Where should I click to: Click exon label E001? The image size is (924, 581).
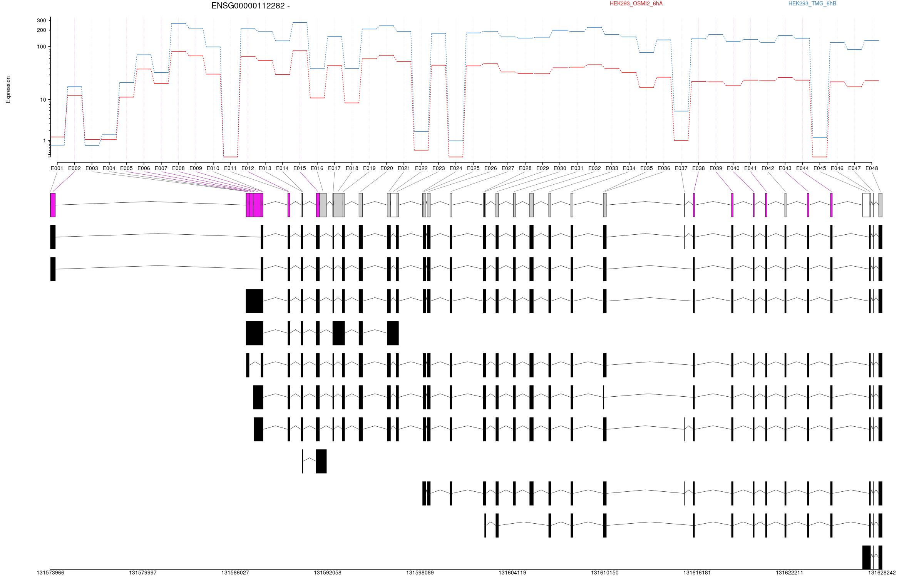tap(57, 168)
